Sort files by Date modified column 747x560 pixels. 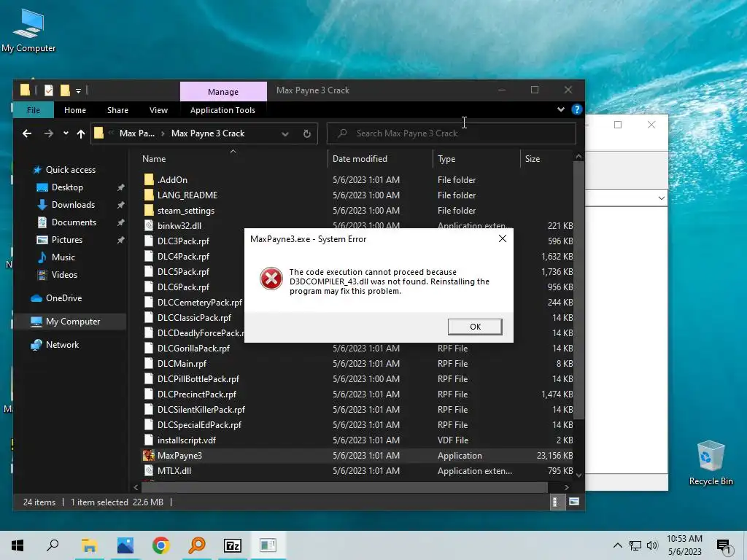[360, 158]
